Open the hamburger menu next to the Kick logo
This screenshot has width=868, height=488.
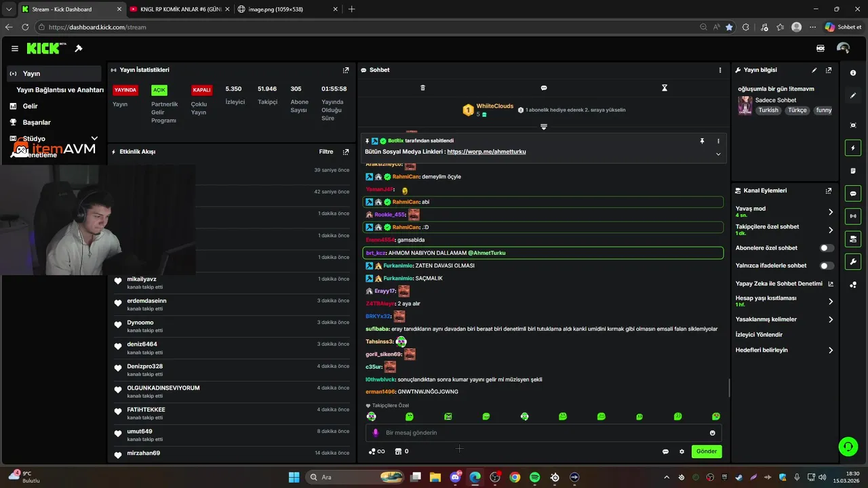(15, 49)
